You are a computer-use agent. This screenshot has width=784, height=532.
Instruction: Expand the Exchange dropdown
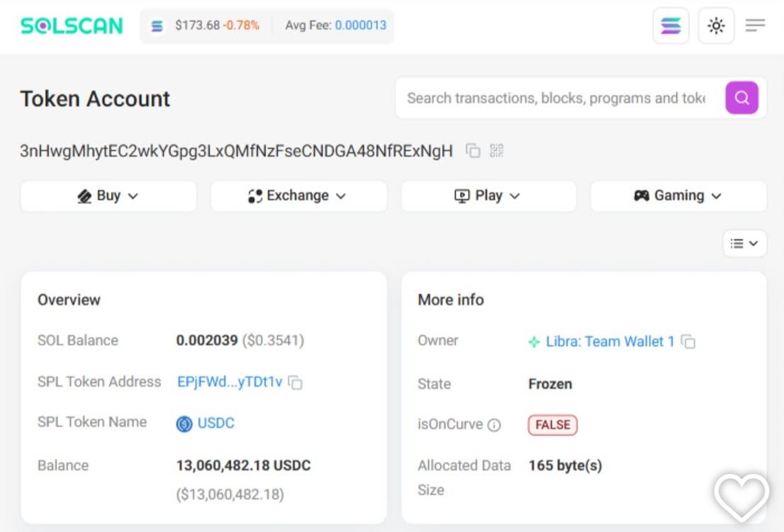298,196
